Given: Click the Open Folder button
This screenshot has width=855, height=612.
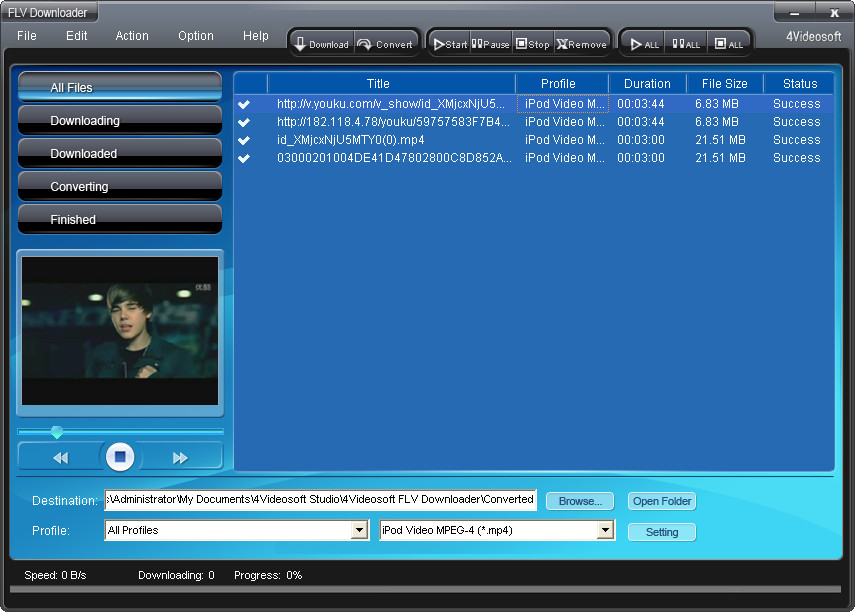Looking at the screenshot, I should 662,501.
